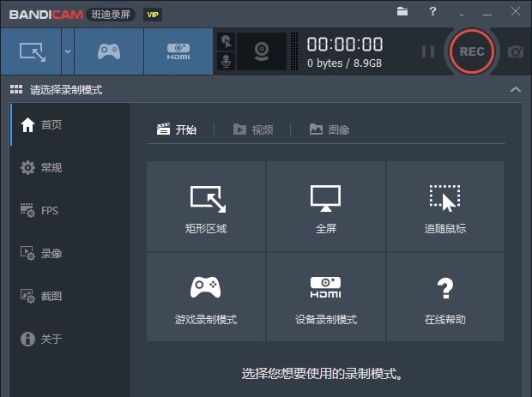Collapse the recording mode panel chevron
The image size is (532, 397).
click(516, 89)
